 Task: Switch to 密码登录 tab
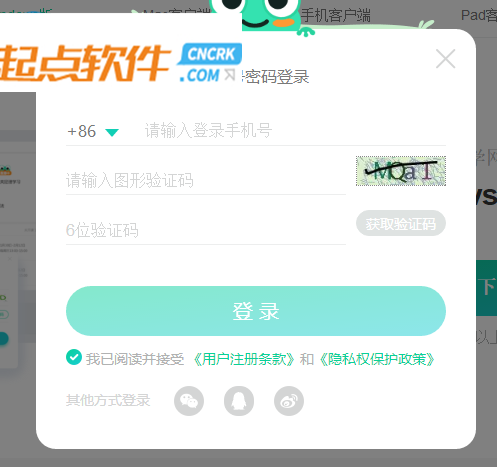click(x=276, y=77)
